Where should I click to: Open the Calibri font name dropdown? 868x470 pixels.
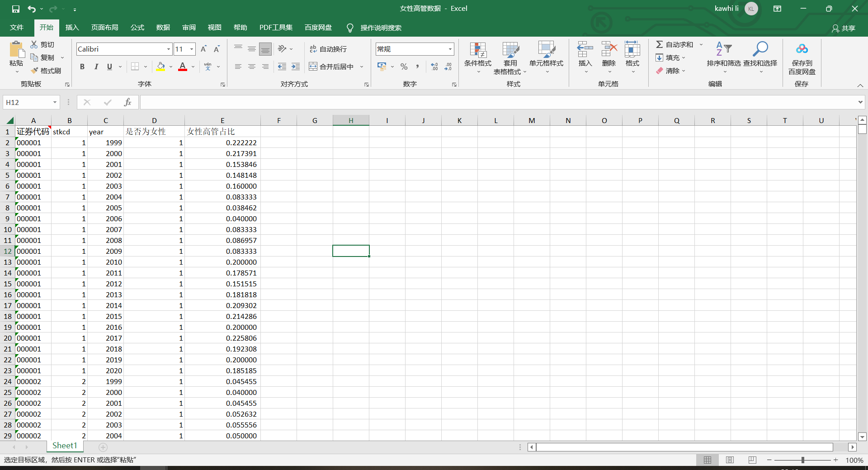click(x=169, y=49)
